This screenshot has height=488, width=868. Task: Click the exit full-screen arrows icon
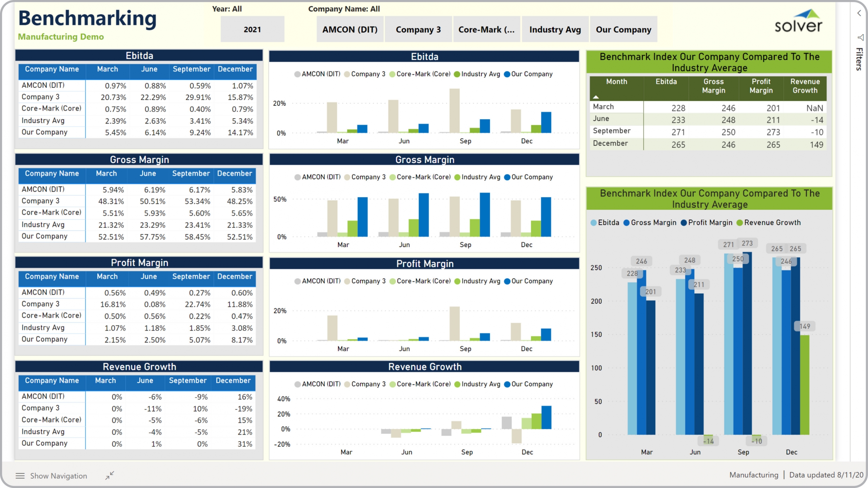point(110,475)
